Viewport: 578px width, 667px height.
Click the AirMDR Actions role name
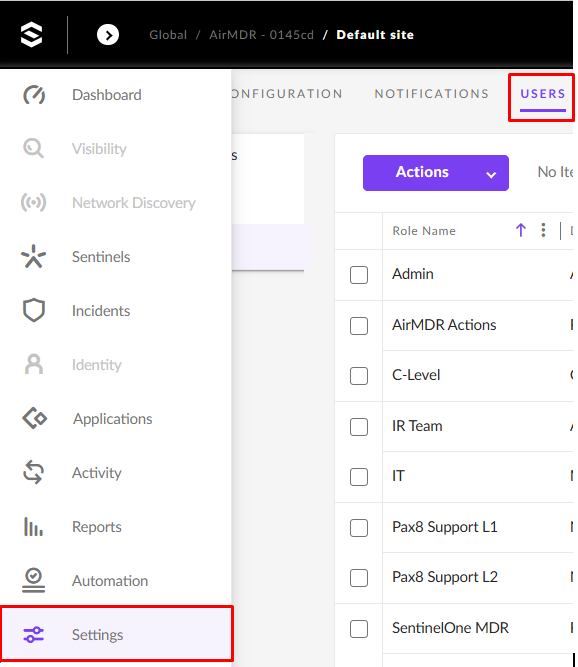tap(444, 325)
